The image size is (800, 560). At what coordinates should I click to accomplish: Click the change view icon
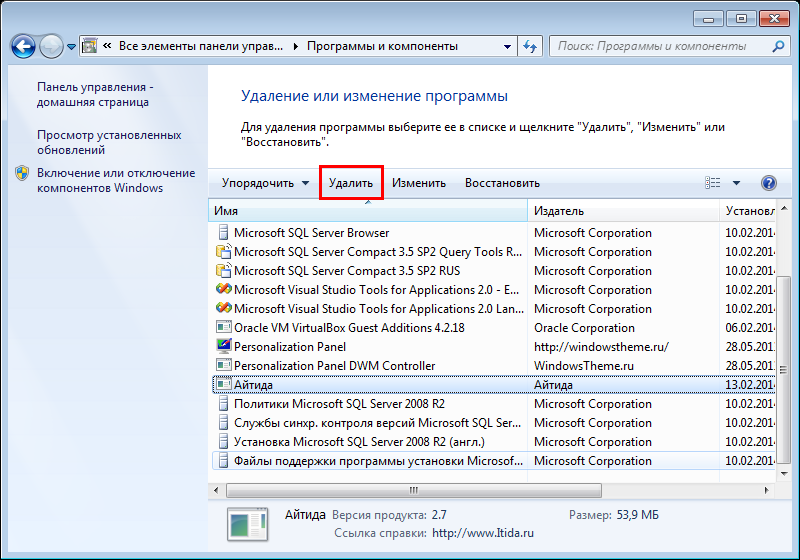(713, 183)
